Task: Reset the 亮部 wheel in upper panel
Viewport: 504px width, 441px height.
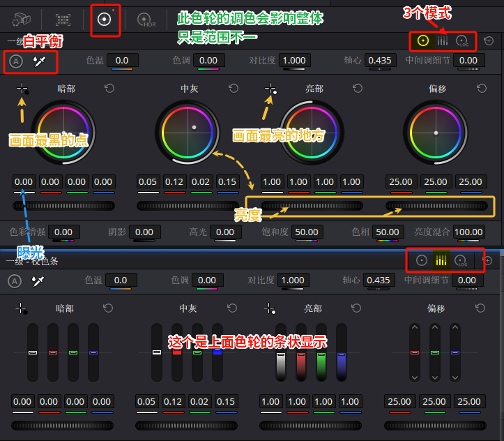Action: tap(358, 89)
